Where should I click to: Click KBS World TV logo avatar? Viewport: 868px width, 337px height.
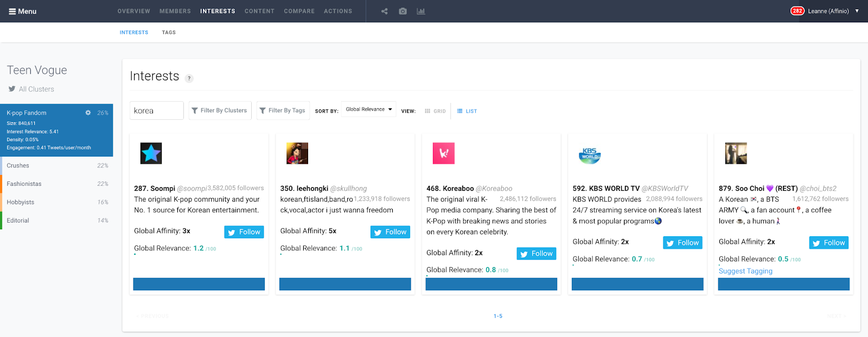point(590,154)
